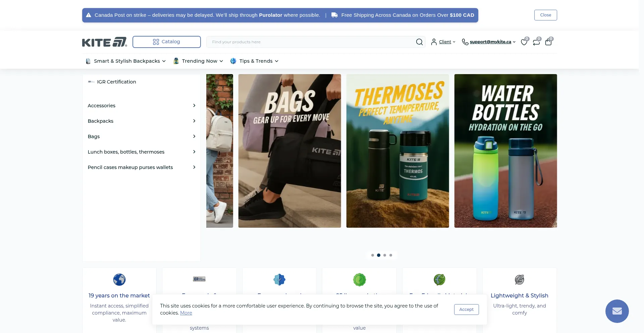The height and width of the screenshot is (333, 644).
Task: Click '19 years on the market' heading
Action: tap(119, 295)
